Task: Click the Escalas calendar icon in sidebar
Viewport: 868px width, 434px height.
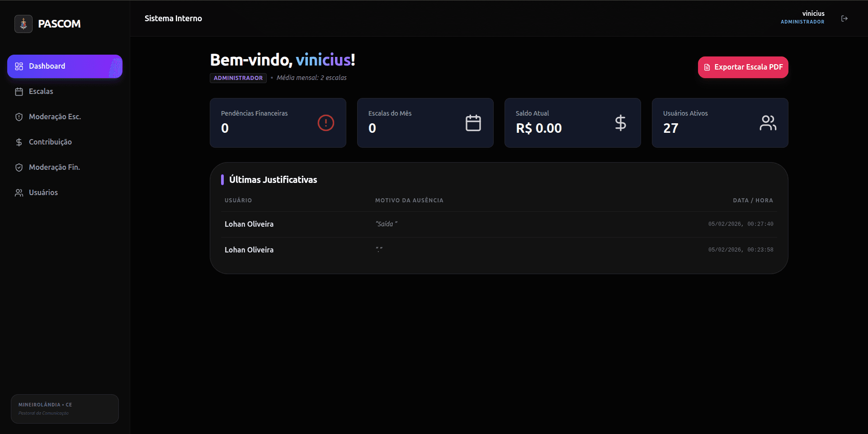Action: (19, 92)
